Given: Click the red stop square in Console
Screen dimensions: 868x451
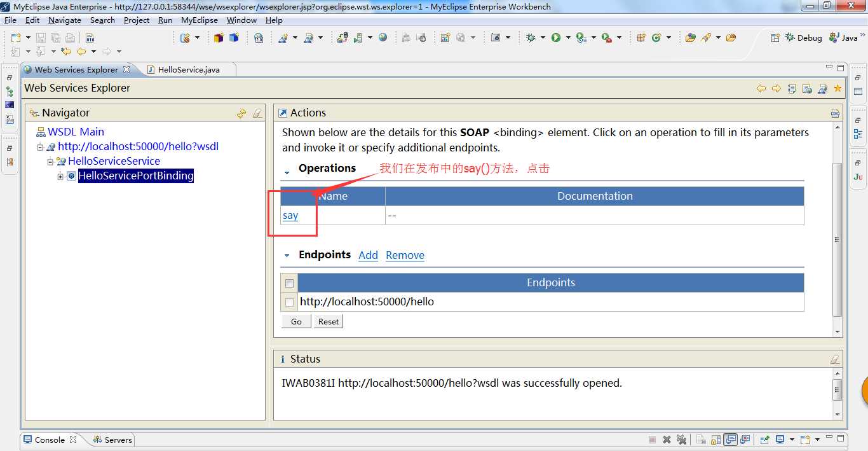Looking at the screenshot, I should pyautogui.click(x=652, y=440).
